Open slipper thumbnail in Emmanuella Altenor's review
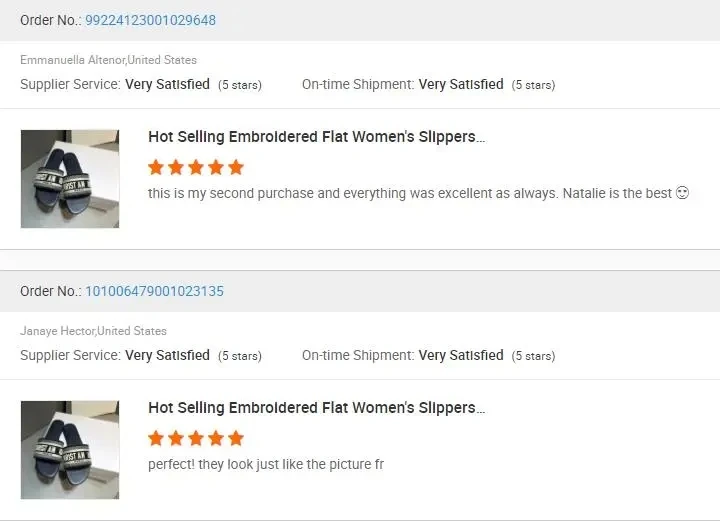Screen dimensions: 720x521 click(x=70, y=179)
